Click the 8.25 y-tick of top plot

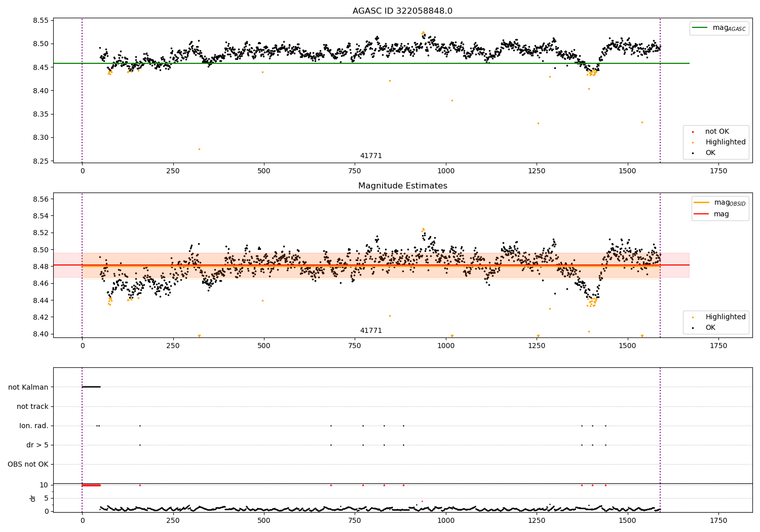point(41,161)
